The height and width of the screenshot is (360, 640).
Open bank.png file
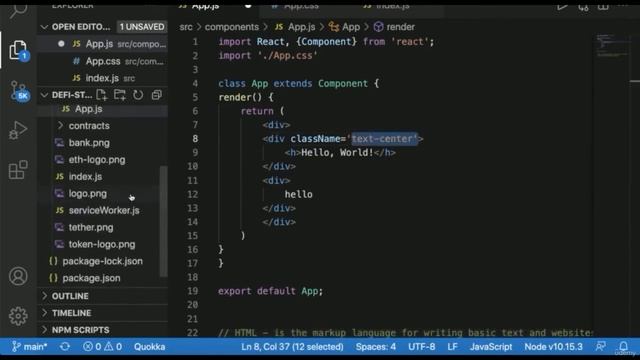(x=89, y=143)
